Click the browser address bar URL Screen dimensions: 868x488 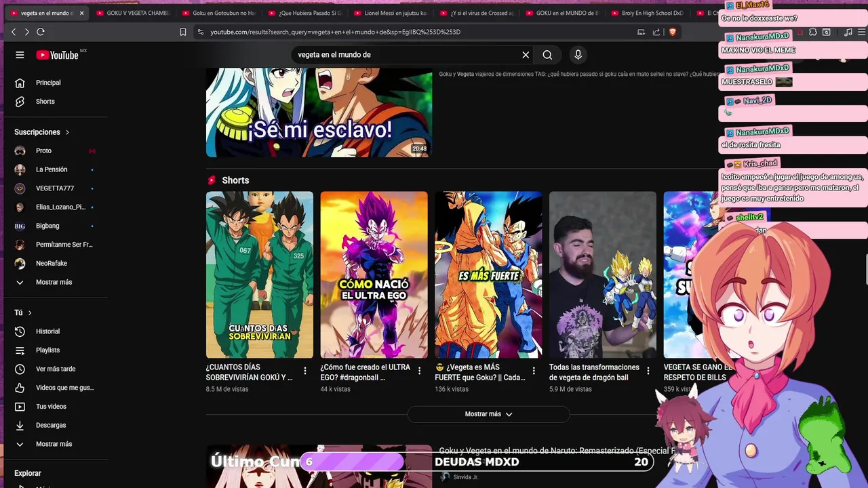335,32
